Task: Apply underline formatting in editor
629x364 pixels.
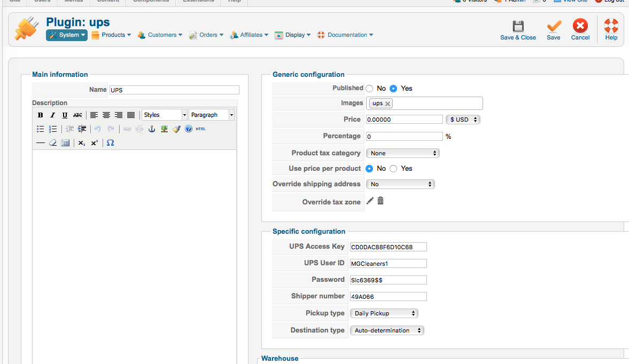Action: tap(65, 115)
